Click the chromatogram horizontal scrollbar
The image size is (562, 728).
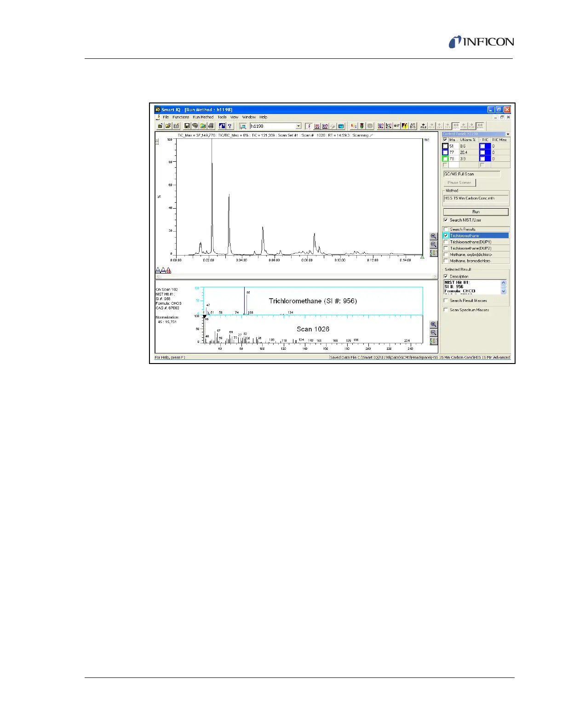pyautogui.click(x=297, y=277)
